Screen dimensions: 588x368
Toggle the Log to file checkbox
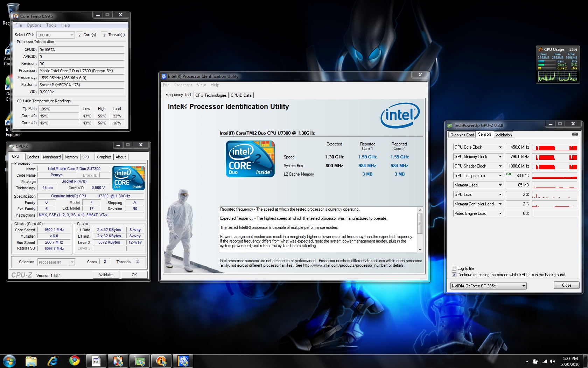[454, 268]
